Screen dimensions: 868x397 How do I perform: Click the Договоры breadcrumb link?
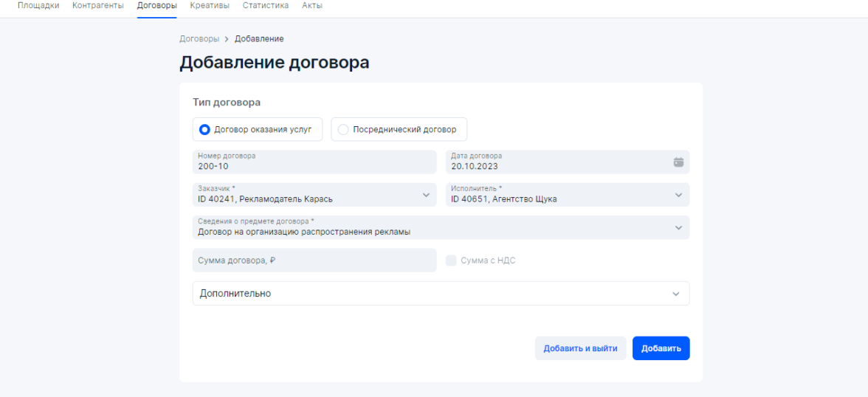(x=199, y=38)
